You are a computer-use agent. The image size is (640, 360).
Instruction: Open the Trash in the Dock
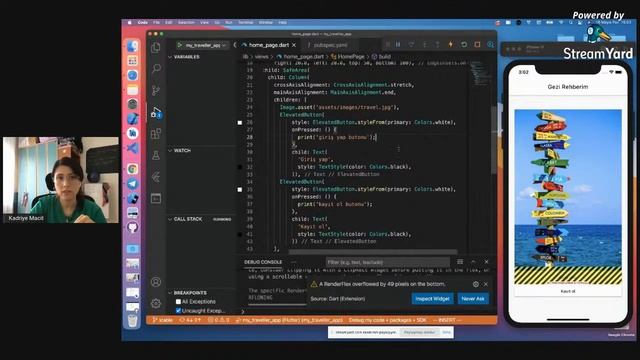pos(132,321)
